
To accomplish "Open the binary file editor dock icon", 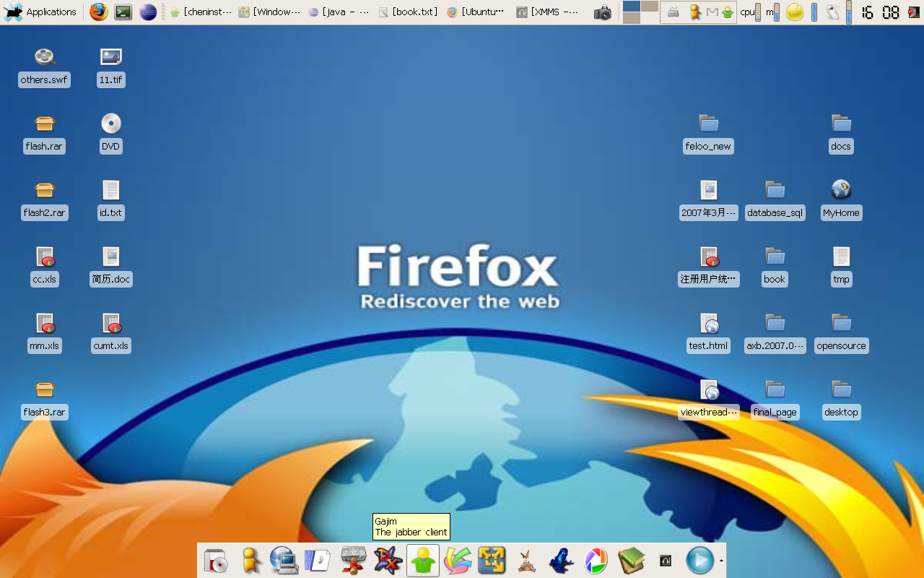I will 318,561.
